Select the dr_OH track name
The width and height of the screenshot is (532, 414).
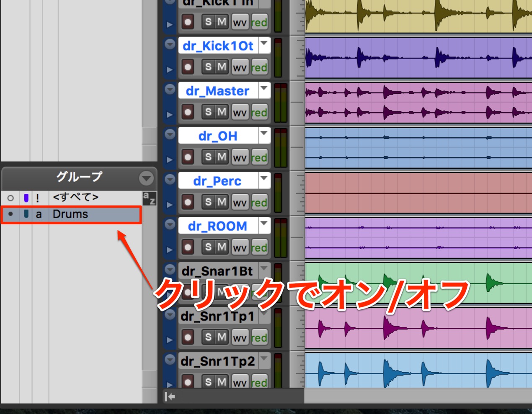tap(218, 136)
